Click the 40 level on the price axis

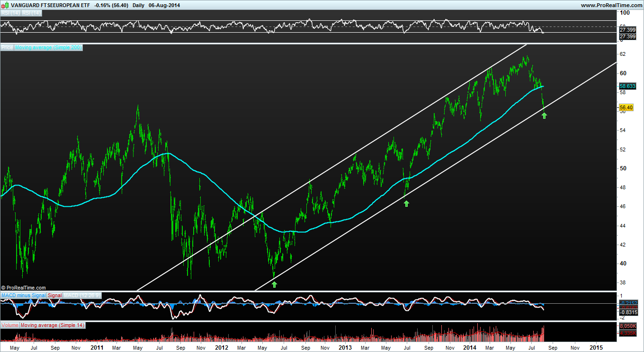click(x=623, y=264)
